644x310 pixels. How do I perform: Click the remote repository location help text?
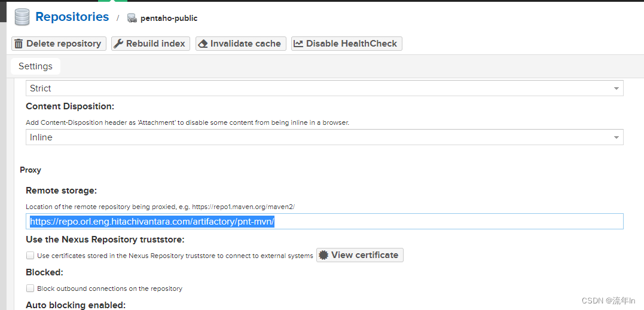click(x=160, y=207)
